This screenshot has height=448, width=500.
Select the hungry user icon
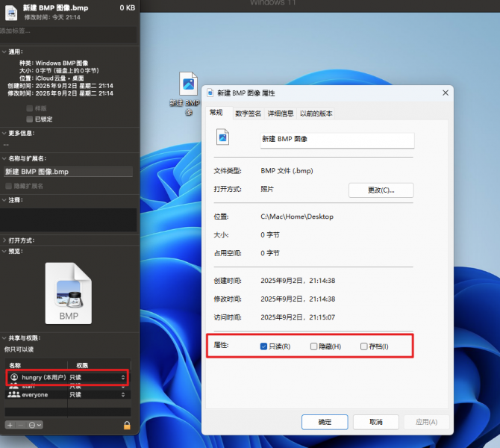14,377
